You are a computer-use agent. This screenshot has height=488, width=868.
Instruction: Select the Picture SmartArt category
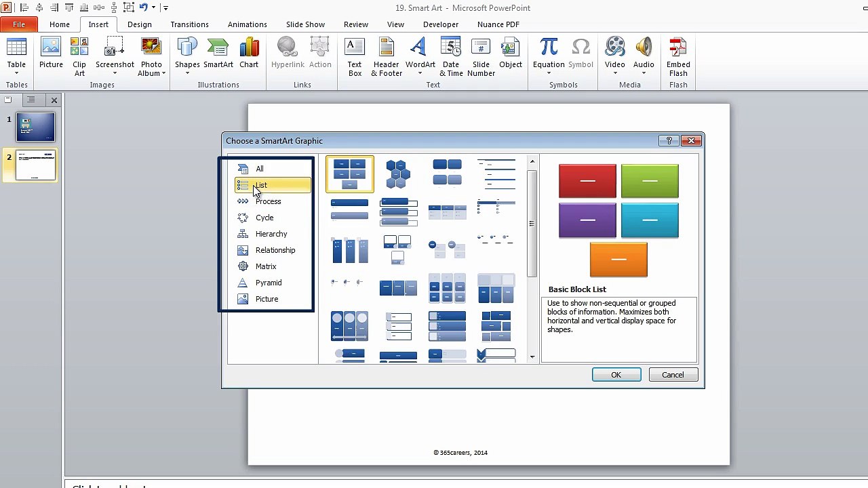click(273, 299)
